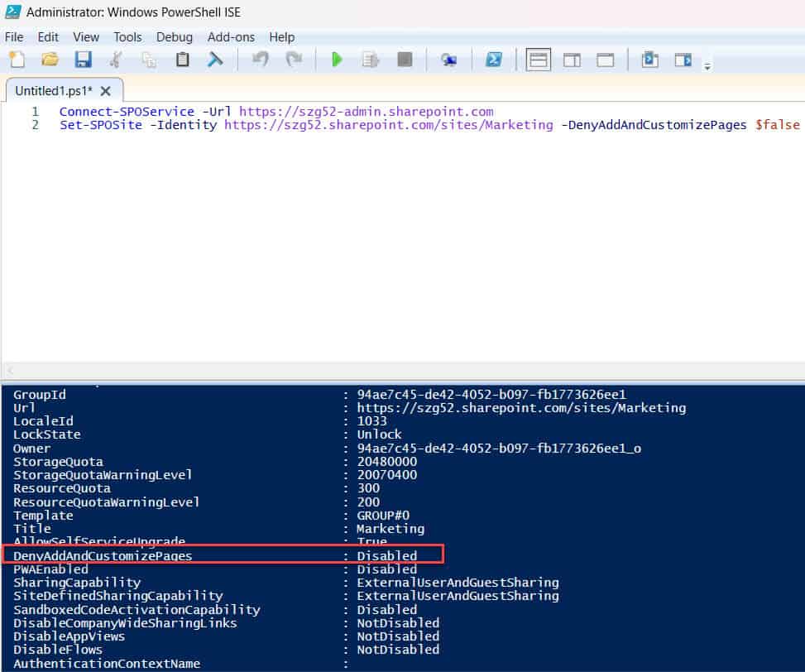805x672 pixels.
Task: Close the Untitled1.ps1 tab
Action: [106, 91]
